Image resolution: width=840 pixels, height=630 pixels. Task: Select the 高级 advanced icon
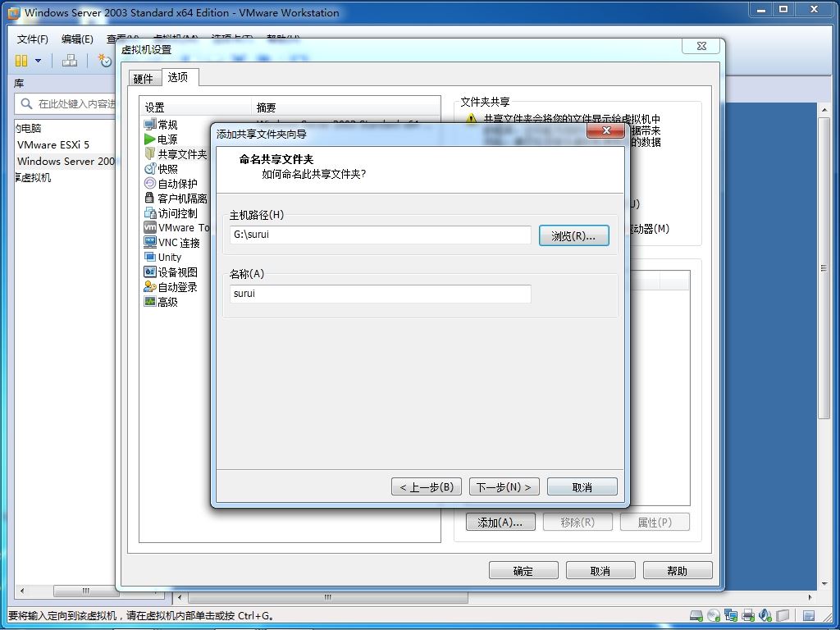click(150, 302)
